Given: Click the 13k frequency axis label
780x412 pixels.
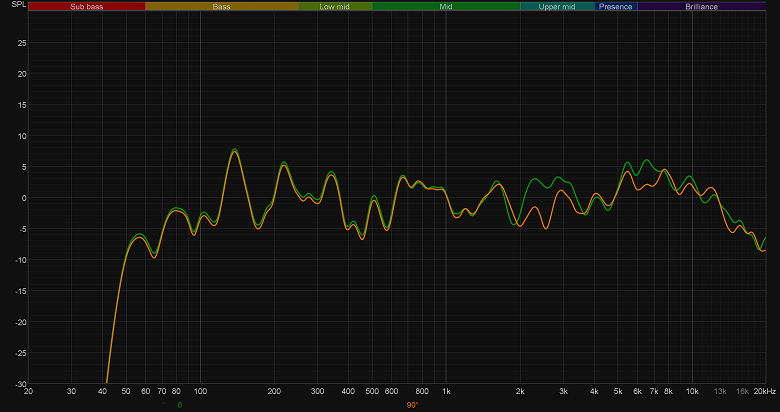Looking at the screenshot, I should 720,392.
